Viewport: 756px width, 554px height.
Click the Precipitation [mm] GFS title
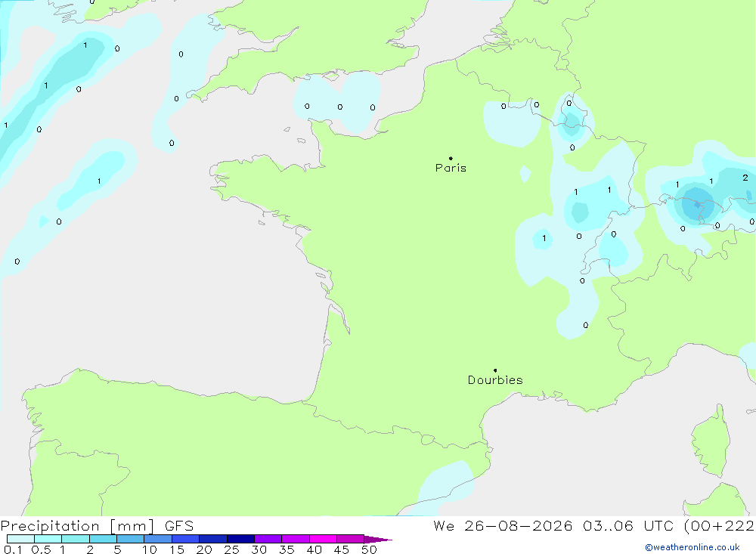tap(97, 525)
